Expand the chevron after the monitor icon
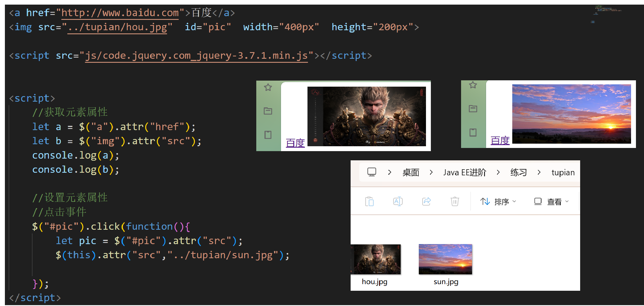 389,172
